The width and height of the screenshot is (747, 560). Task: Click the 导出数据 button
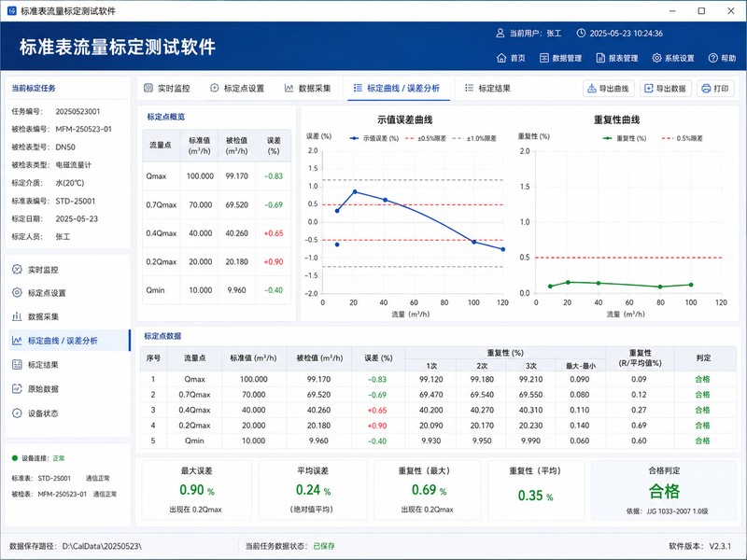665,89
